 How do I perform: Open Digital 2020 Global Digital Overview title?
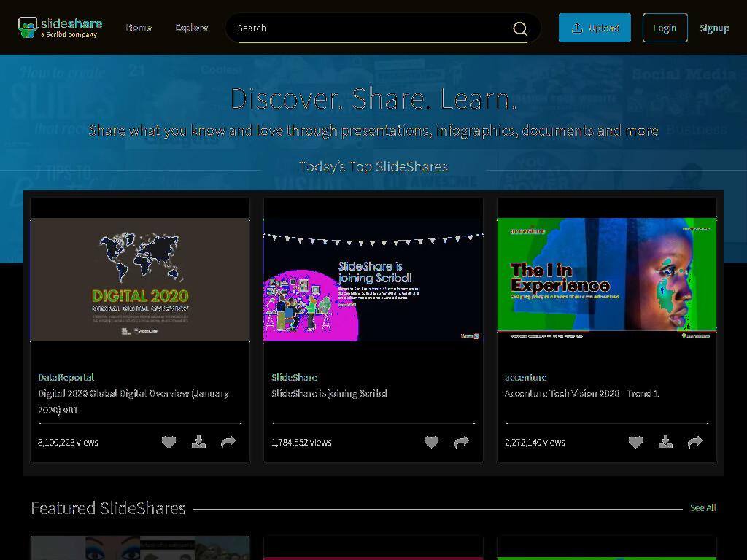click(133, 402)
